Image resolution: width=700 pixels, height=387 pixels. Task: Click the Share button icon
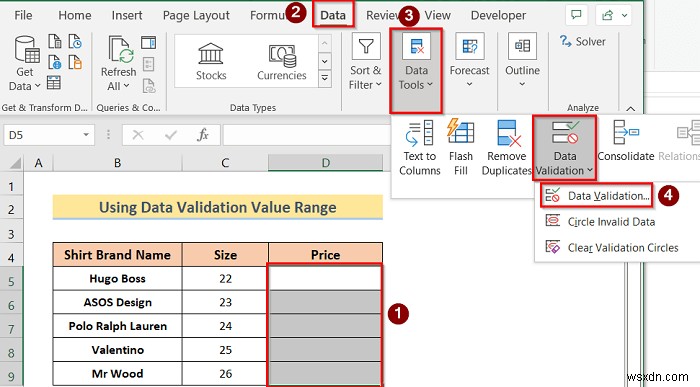coord(613,16)
